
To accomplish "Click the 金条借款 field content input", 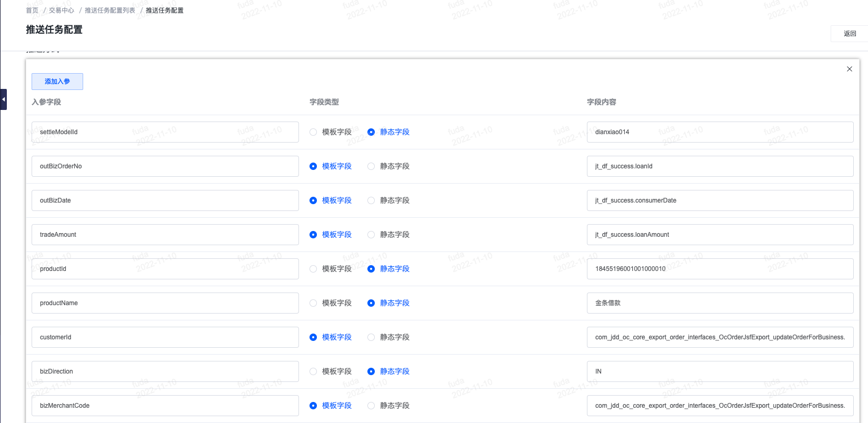I will click(x=720, y=303).
